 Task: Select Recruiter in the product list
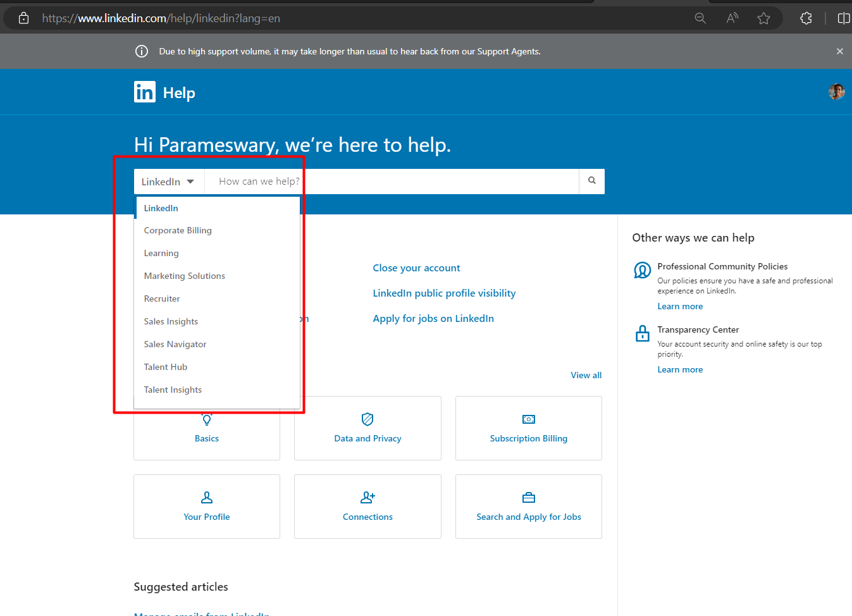[218, 299]
